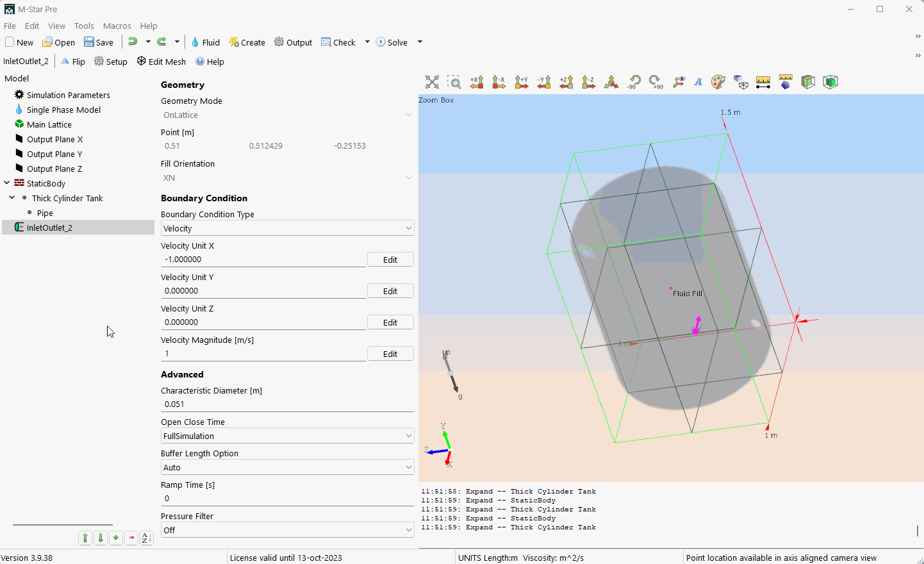Open the Redo history dropdown arrow

pos(177,42)
